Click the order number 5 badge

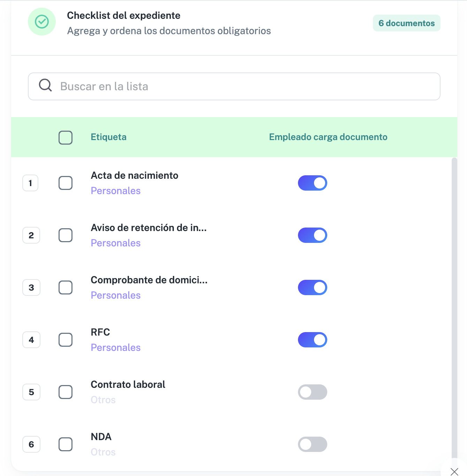point(31,392)
